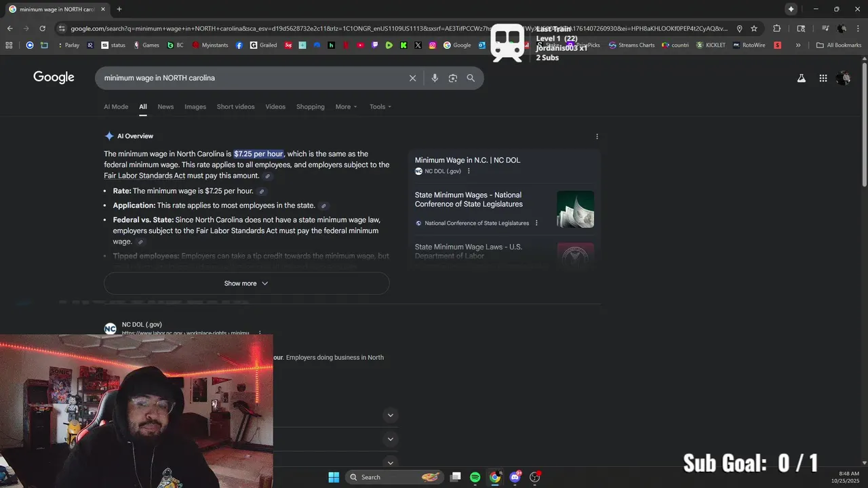Open the Kick bookmark icon
This screenshot has height=488, width=868.
click(x=403, y=45)
